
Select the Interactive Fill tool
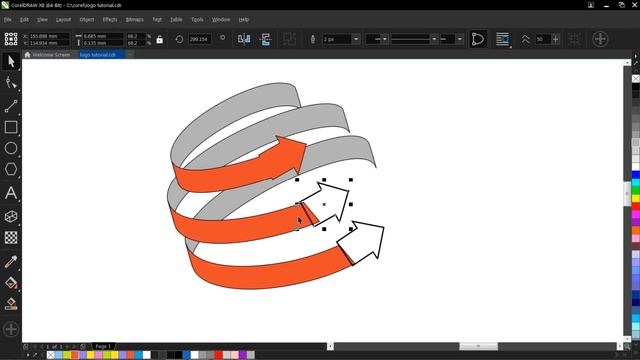(11, 283)
